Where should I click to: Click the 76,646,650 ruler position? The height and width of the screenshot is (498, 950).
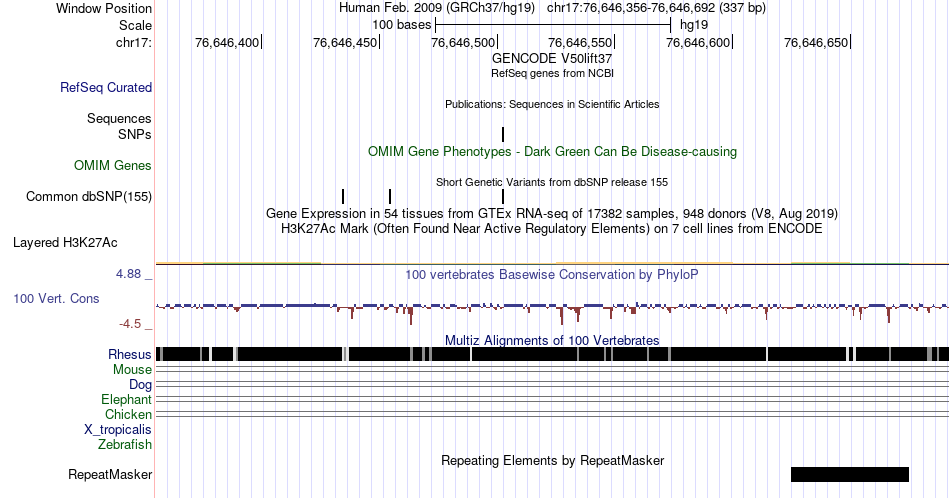point(817,42)
